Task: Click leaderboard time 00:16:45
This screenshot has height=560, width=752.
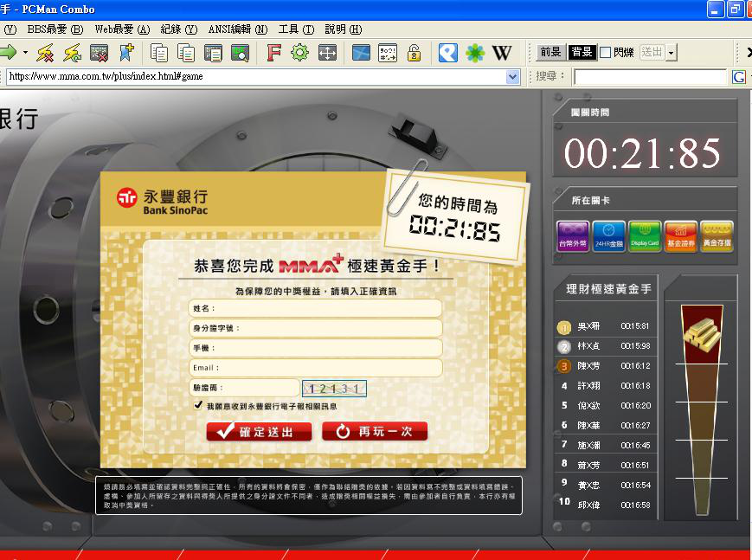Action: [x=635, y=445]
